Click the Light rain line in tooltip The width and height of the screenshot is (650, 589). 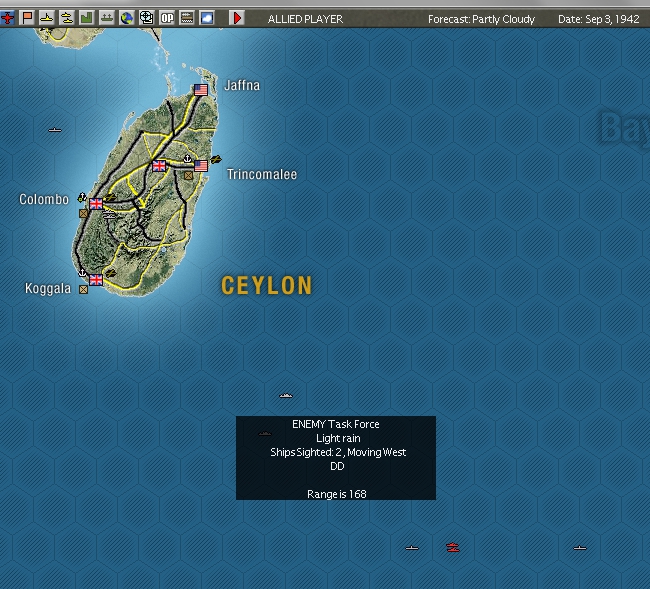(x=338, y=438)
